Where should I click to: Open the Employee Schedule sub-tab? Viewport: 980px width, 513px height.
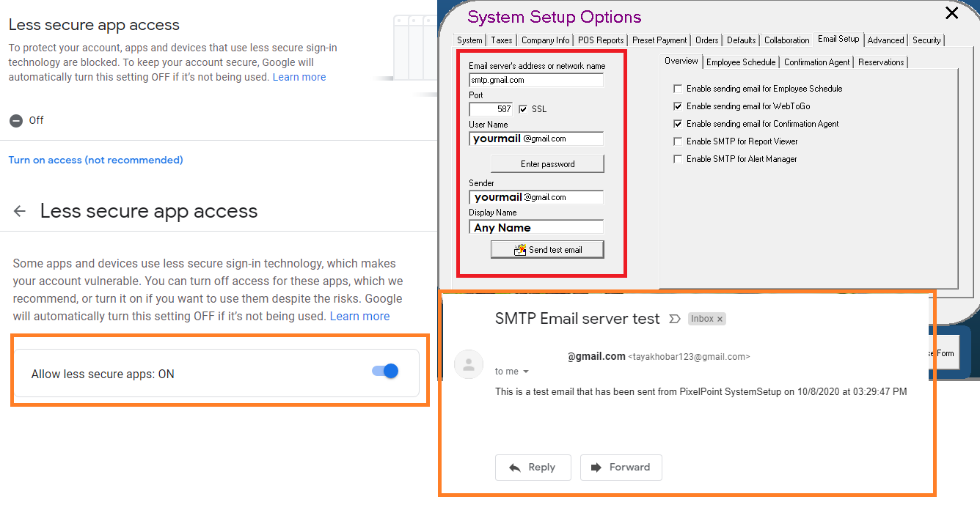click(x=741, y=62)
